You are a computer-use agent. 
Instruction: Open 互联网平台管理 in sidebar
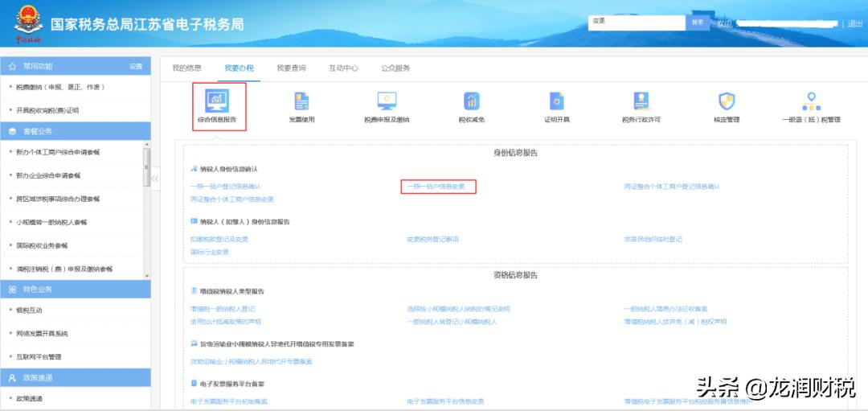tap(39, 357)
